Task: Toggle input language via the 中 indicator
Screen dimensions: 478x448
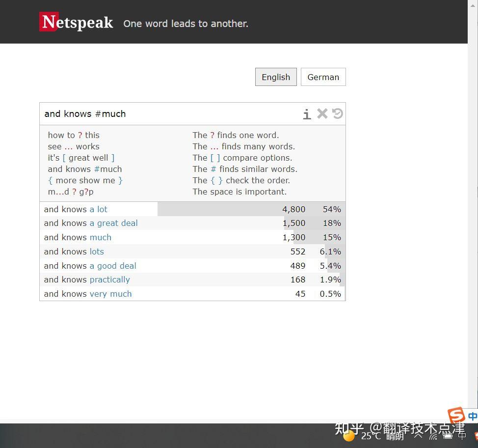Action: pos(462,436)
